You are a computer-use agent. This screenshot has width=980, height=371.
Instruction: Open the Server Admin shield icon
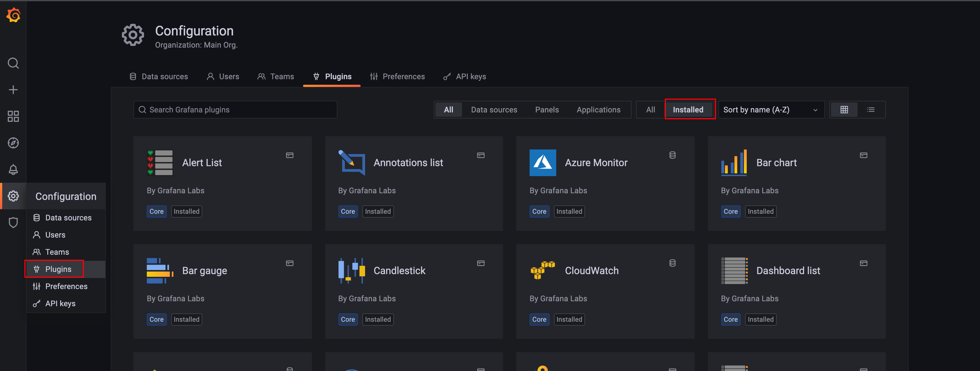pyautogui.click(x=13, y=223)
